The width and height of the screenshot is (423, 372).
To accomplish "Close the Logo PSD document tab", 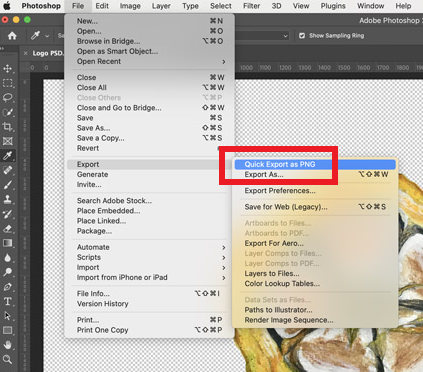I will click(x=26, y=53).
